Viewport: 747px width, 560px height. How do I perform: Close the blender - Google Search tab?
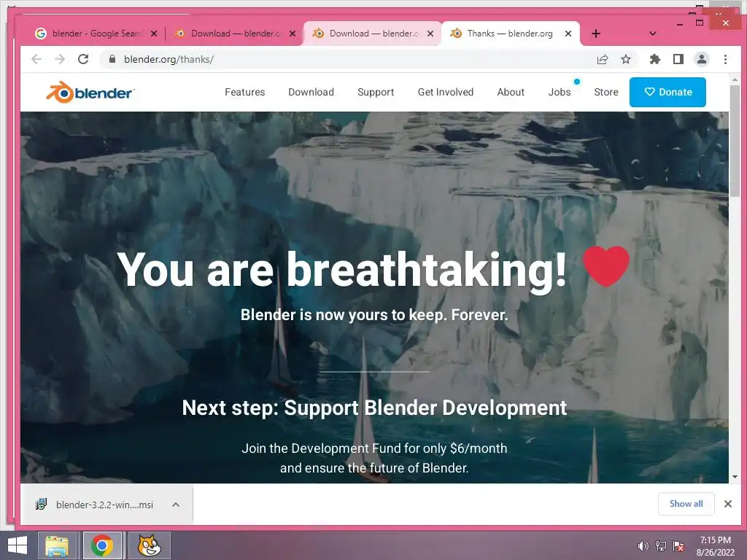[x=154, y=34]
